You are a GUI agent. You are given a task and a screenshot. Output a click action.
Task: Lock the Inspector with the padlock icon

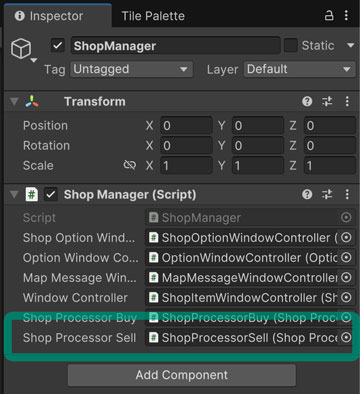[x=329, y=16]
